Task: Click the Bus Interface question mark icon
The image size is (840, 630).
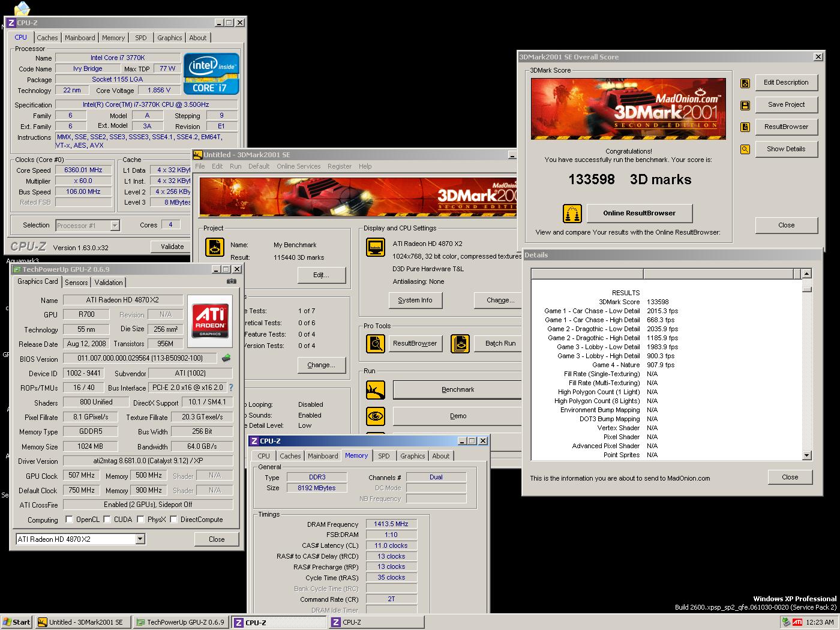Action: point(231,388)
